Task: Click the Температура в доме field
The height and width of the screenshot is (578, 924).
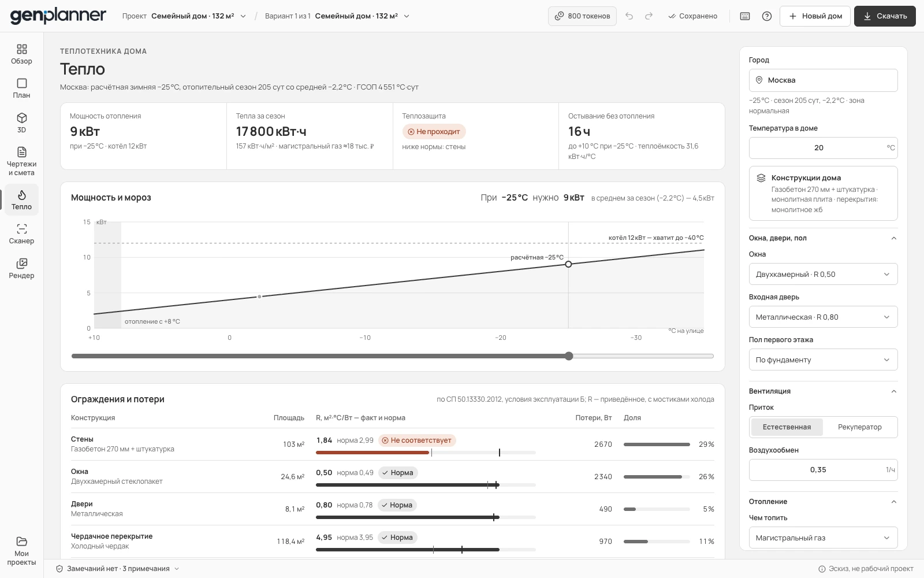Action: click(823, 148)
